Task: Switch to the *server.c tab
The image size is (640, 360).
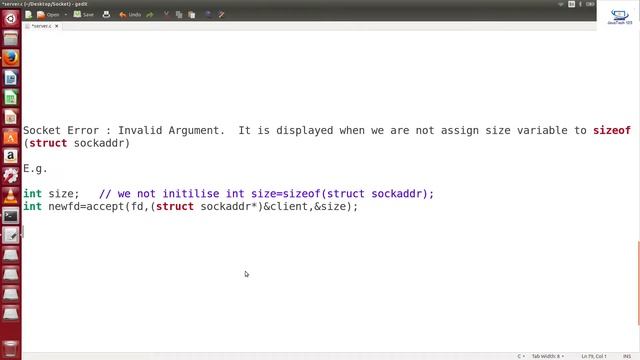Action: [41, 26]
